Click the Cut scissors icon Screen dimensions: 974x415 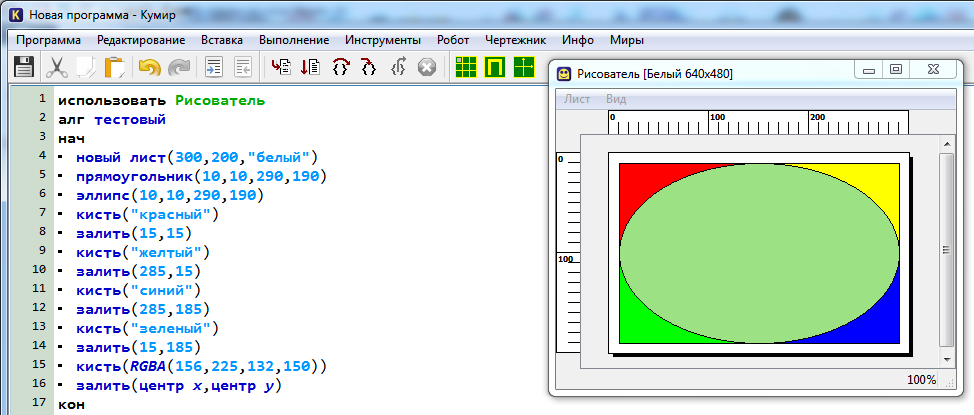click(x=58, y=68)
